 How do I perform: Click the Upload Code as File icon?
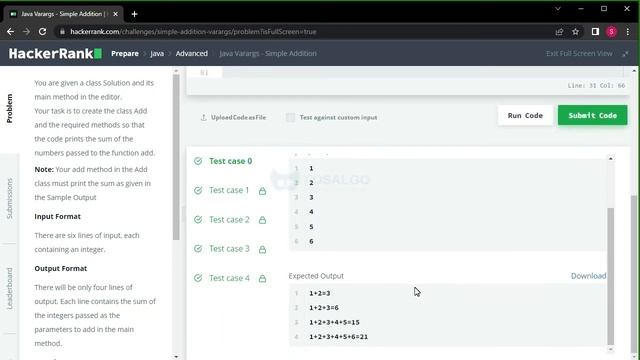point(204,118)
